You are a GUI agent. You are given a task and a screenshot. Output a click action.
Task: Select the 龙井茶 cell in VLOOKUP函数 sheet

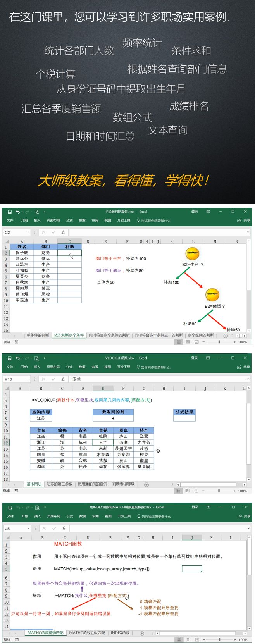tap(144, 442)
